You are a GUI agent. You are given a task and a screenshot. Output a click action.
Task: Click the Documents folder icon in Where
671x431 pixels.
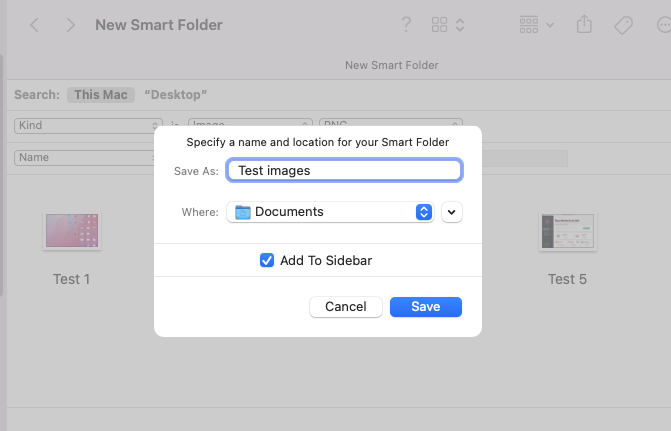[243, 212]
